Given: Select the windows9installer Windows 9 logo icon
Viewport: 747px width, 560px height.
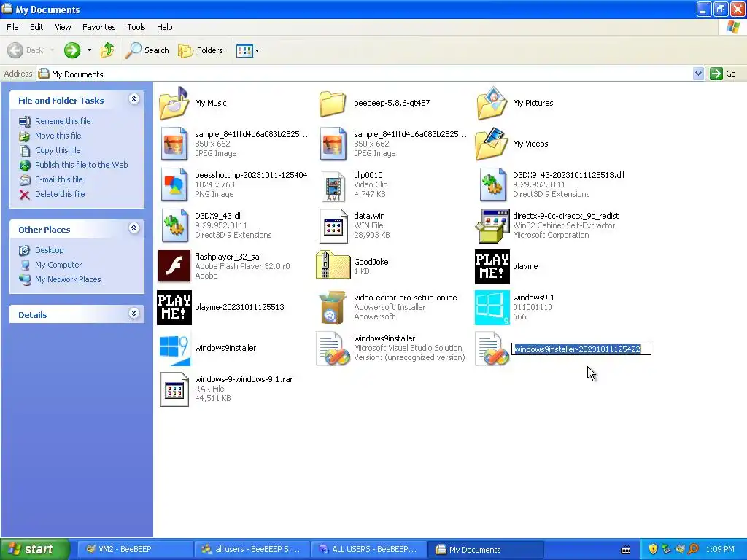Looking at the screenshot, I should [x=174, y=349].
